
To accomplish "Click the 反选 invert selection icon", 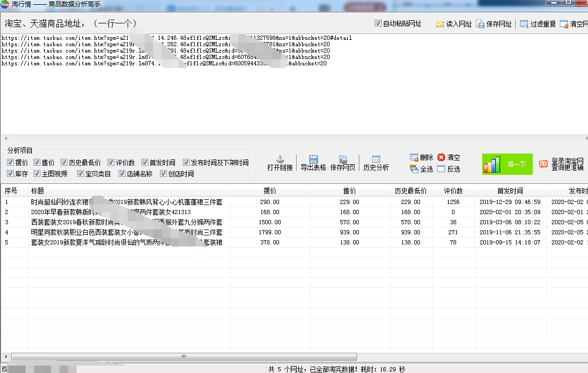I will point(441,169).
